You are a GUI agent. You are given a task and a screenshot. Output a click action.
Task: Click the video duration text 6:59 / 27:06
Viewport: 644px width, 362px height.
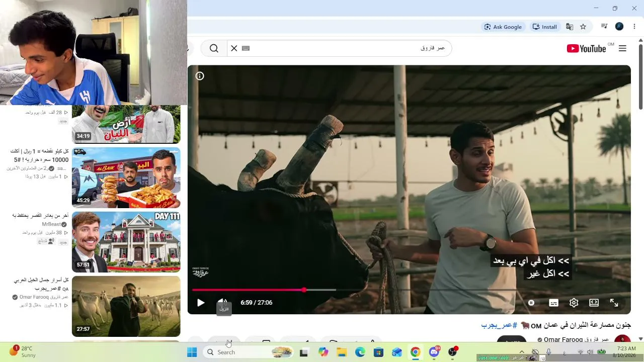pyautogui.click(x=256, y=303)
